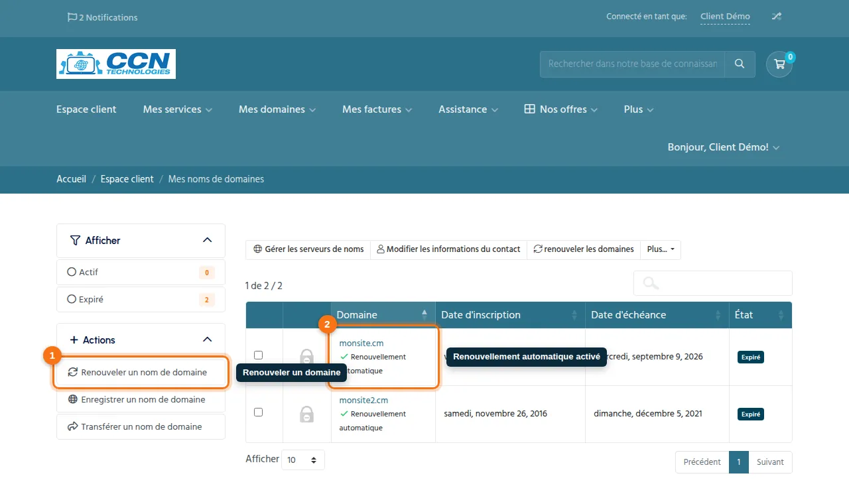Expand the Bonjour, Client Démo! account menu

(x=724, y=147)
